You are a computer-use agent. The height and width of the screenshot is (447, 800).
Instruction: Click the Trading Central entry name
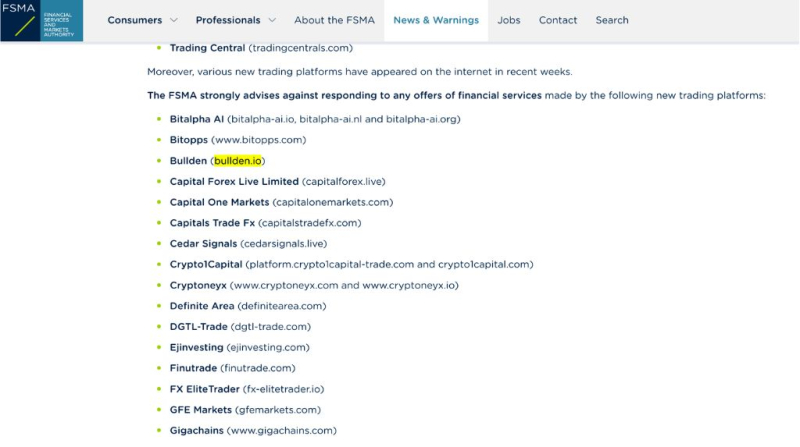(207, 48)
